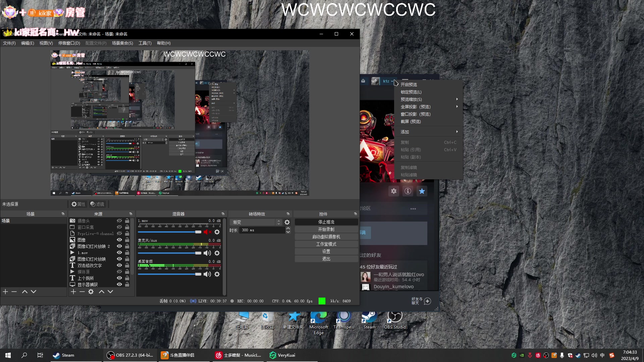Open the 文件(F) menu
Image resolution: width=644 pixels, height=362 pixels.
click(x=9, y=43)
